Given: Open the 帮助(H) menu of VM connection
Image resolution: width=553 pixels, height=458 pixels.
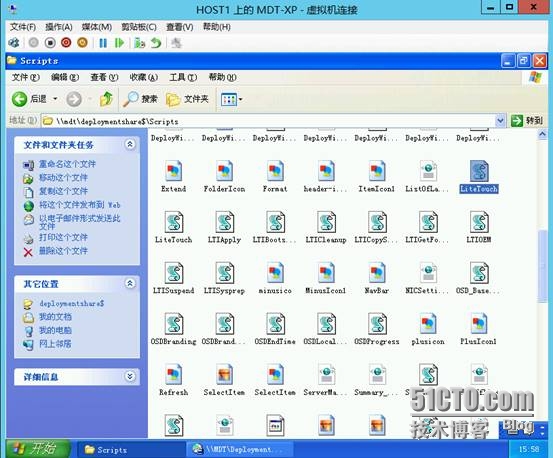Looking at the screenshot, I should click(217, 27).
